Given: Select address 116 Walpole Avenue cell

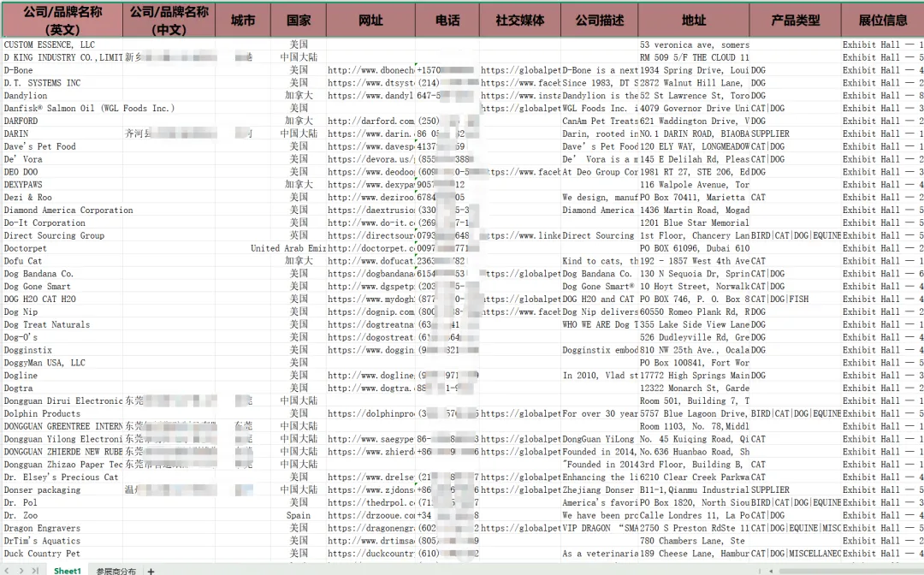Looking at the screenshot, I should coord(694,185).
